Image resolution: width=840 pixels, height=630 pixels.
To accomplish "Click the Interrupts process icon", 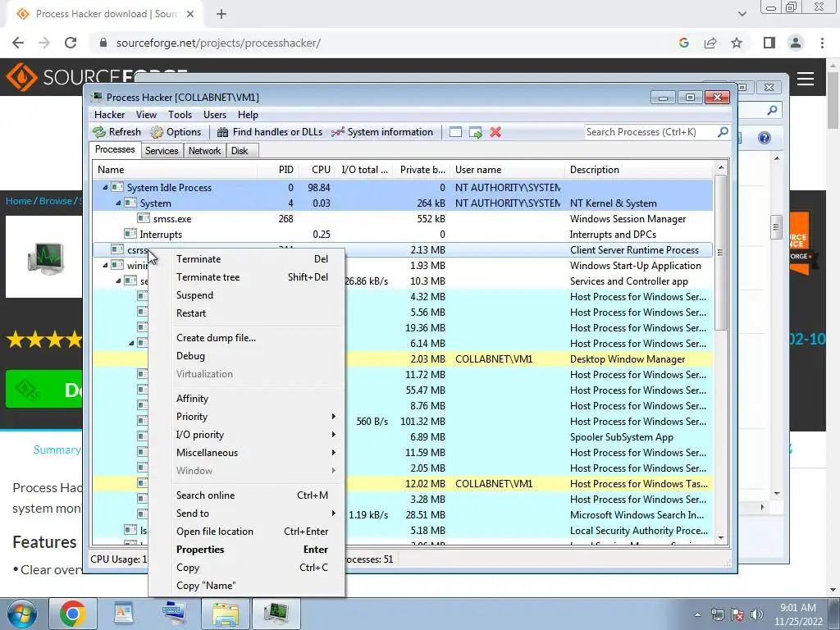I will [130, 234].
